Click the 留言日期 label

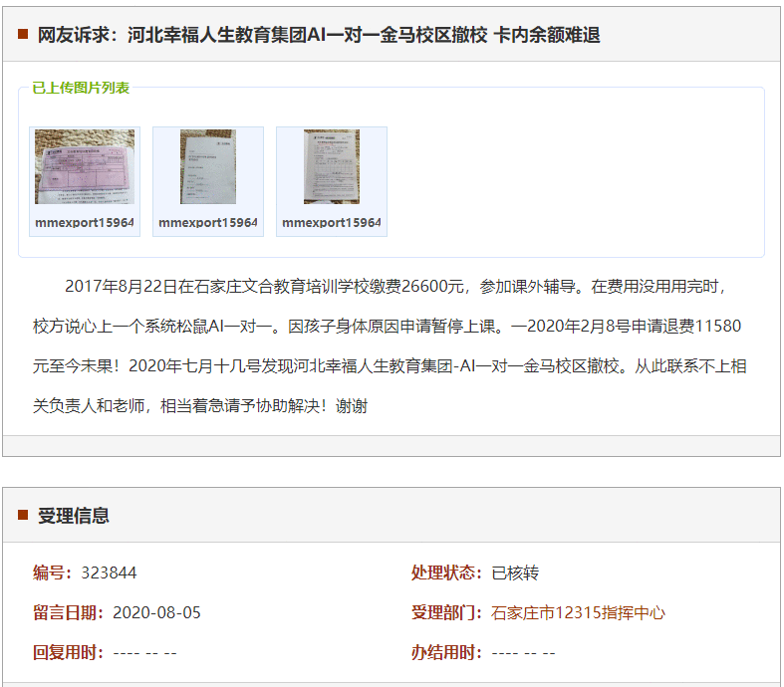coord(68,612)
